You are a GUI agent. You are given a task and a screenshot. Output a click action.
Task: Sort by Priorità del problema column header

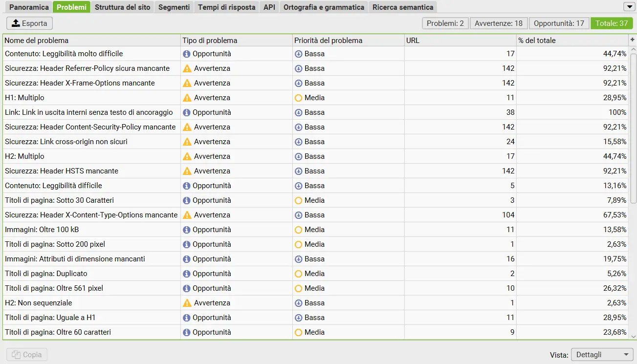(349, 41)
